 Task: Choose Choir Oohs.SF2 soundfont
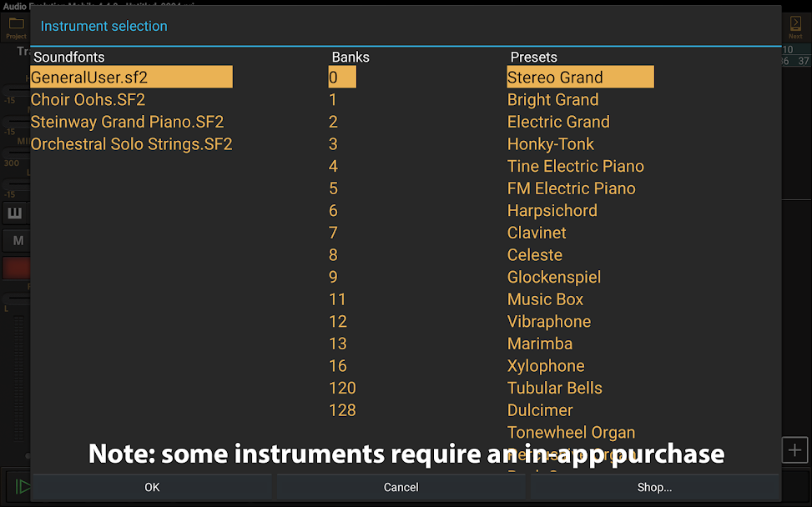88,99
